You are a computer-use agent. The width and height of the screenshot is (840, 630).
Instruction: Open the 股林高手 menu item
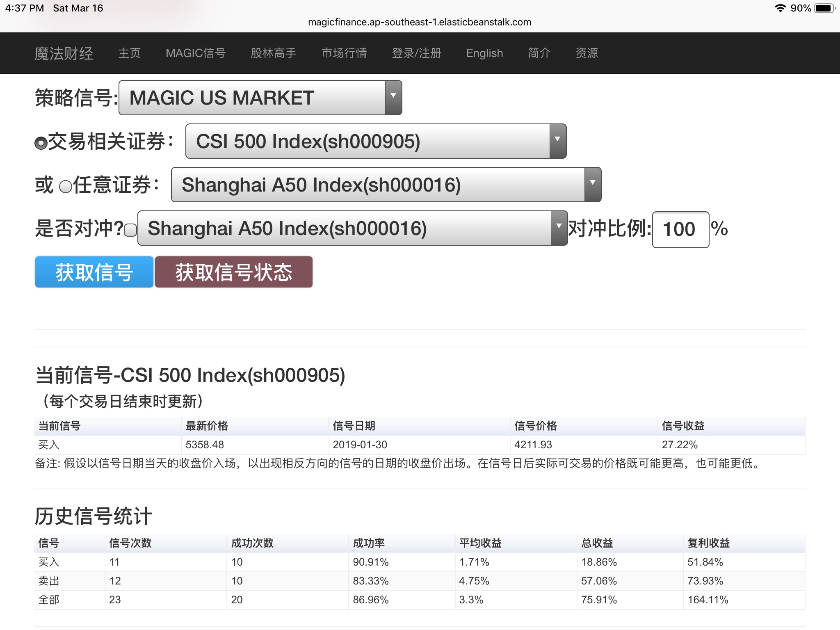274,53
